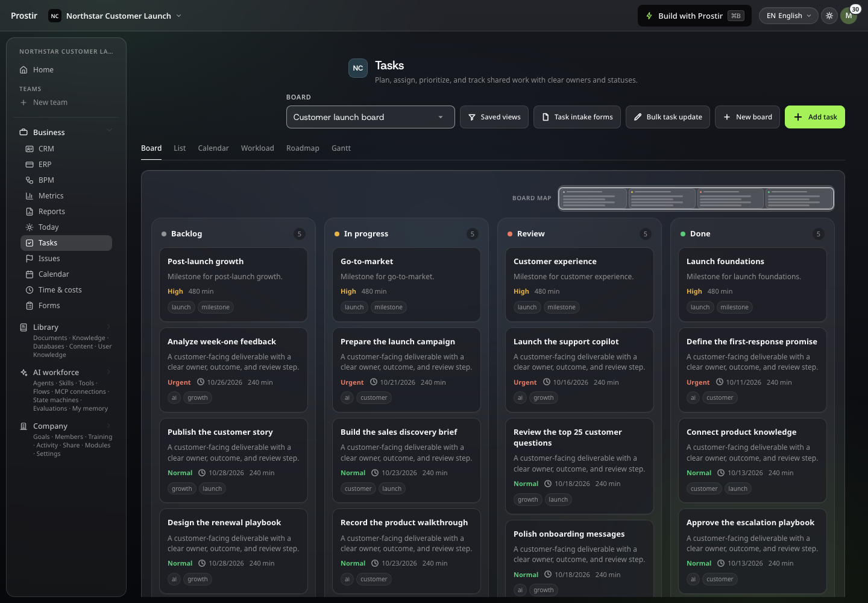Open Saved views
868x603 pixels.
(x=494, y=117)
